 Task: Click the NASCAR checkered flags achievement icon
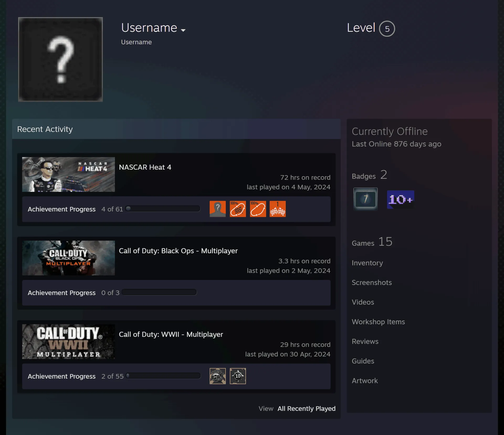click(278, 209)
